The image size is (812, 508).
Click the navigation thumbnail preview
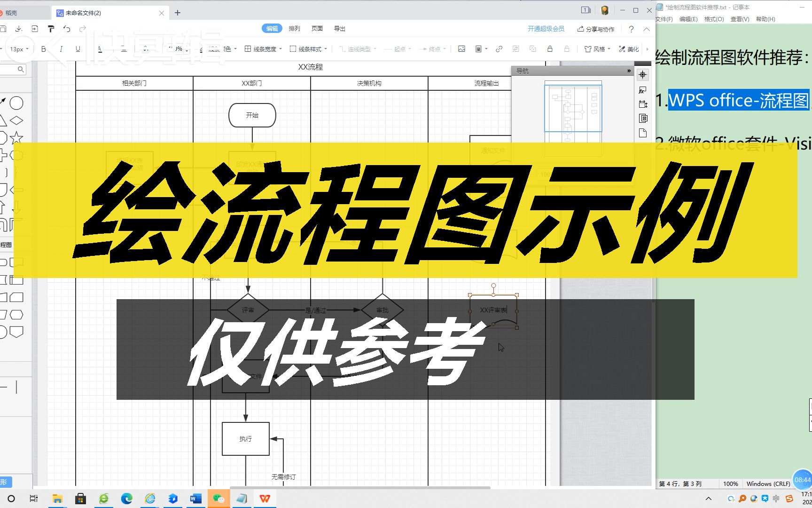(573, 109)
